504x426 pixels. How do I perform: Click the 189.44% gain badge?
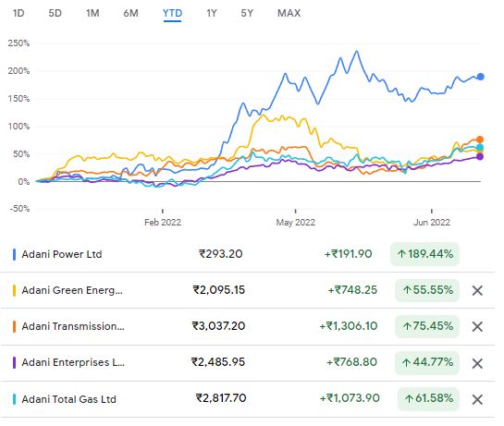424,254
